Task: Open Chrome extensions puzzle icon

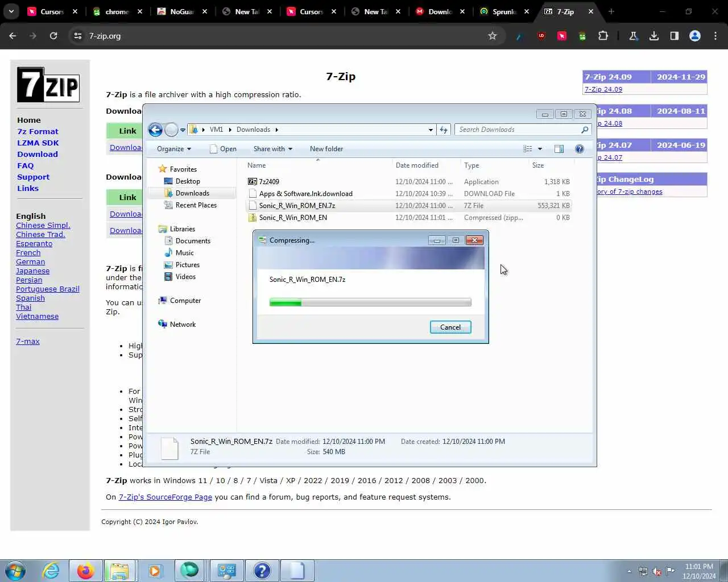Action: pos(603,36)
